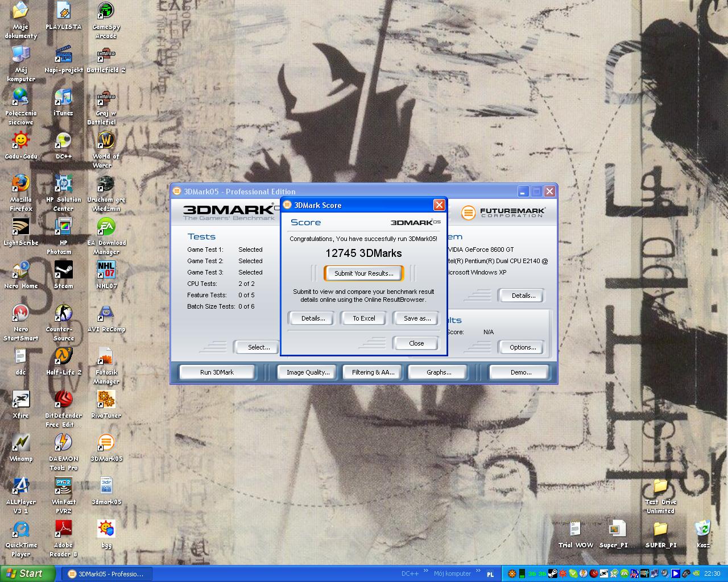The height and width of the screenshot is (582, 728).
Task: Open the Moje dokumenty desktop folder
Action: [x=20, y=20]
